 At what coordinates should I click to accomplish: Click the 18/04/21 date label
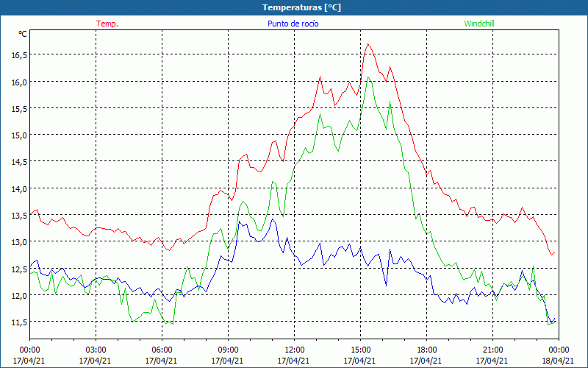pyautogui.click(x=558, y=361)
